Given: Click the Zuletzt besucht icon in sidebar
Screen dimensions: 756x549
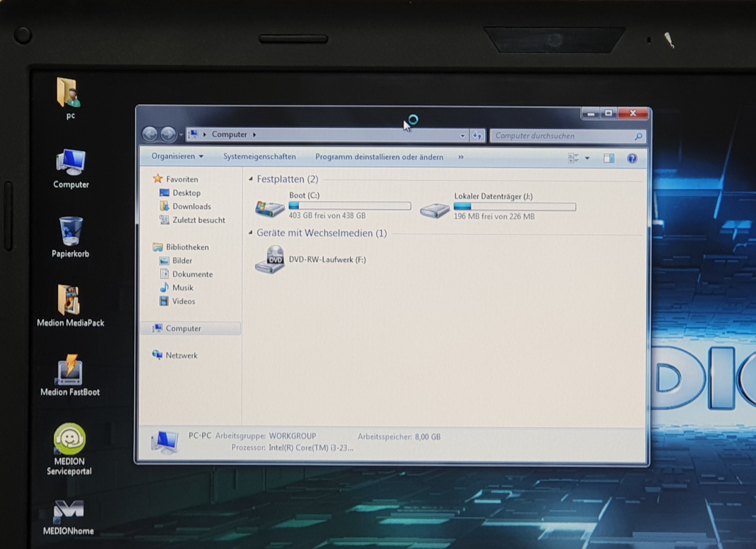Looking at the screenshot, I should [x=164, y=219].
